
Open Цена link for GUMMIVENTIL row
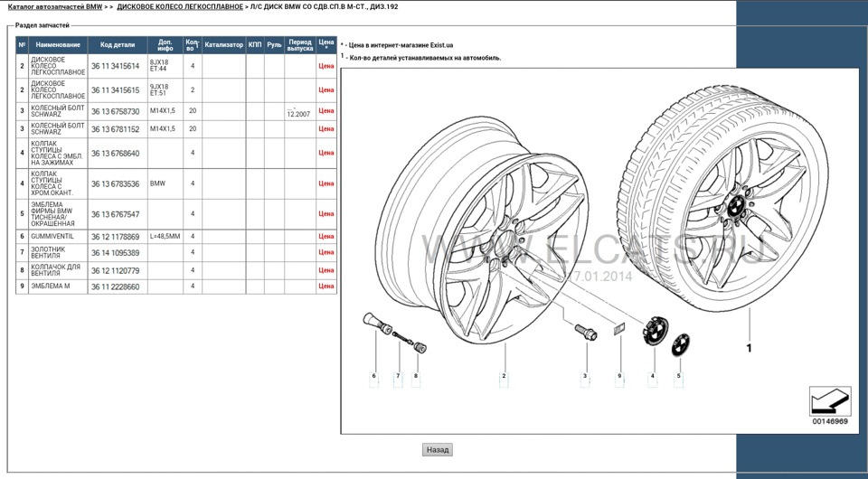(x=326, y=236)
